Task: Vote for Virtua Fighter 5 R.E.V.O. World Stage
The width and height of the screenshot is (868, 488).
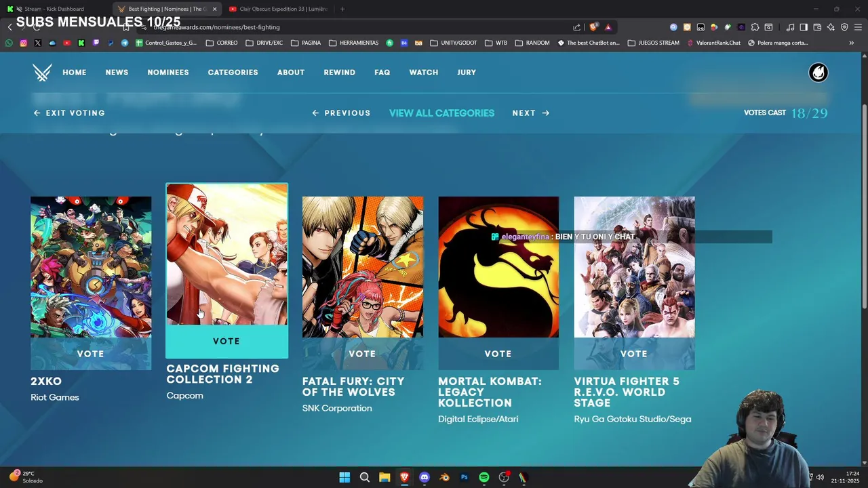Action: tap(634, 354)
